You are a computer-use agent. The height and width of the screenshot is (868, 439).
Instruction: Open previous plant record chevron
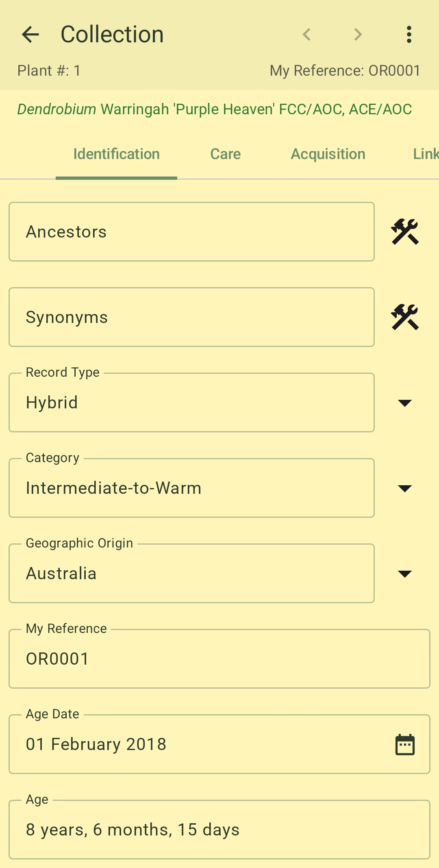(x=307, y=35)
